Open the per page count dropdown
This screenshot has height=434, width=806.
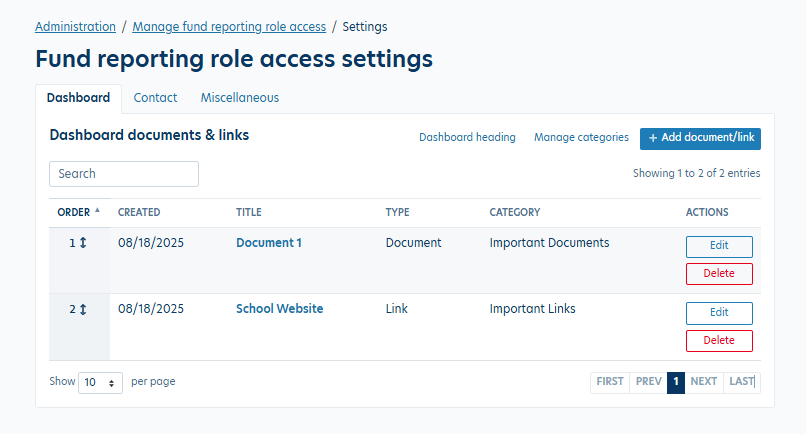[100, 382]
